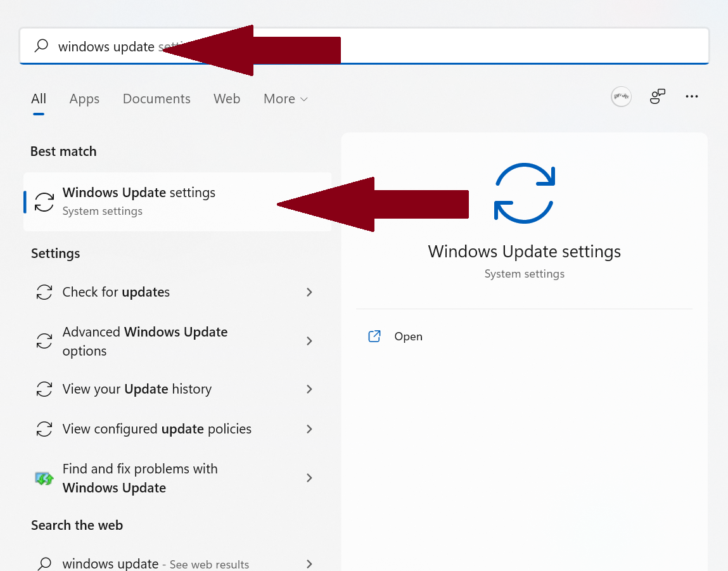Expand chevron for View your Update history
728x571 pixels.
pyautogui.click(x=309, y=389)
